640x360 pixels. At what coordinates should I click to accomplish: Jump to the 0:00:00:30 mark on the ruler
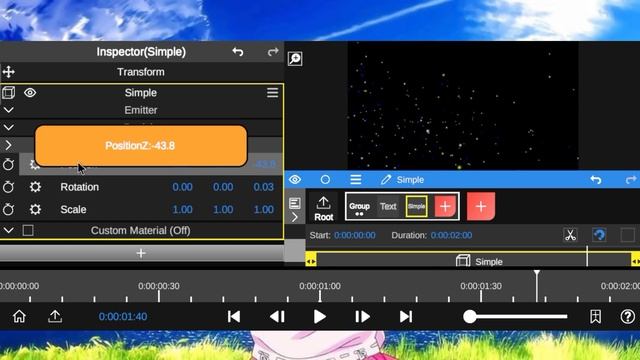[x=158, y=286]
